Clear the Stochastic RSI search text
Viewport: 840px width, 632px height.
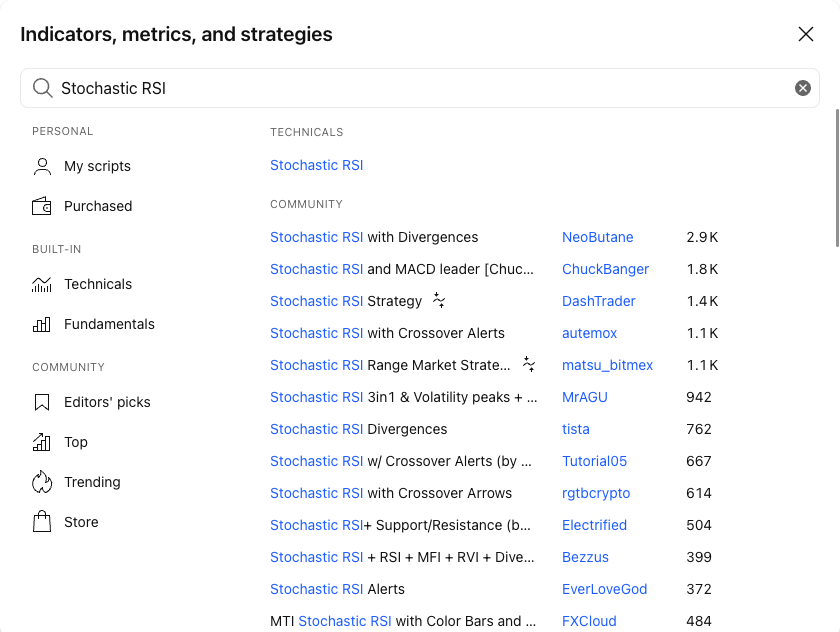(802, 88)
